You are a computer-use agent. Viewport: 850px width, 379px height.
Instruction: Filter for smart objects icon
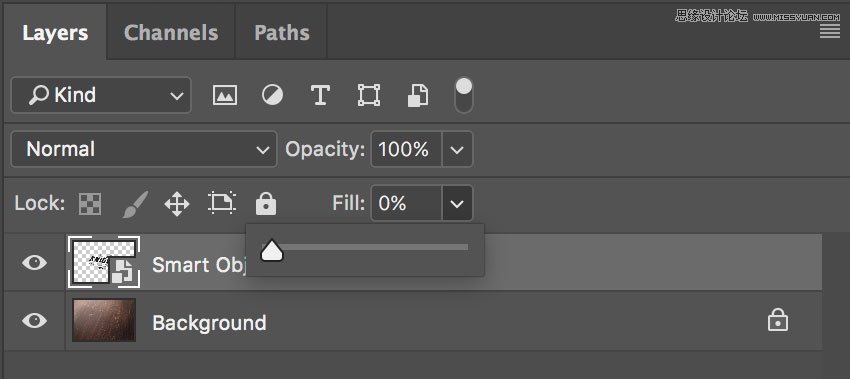point(418,95)
